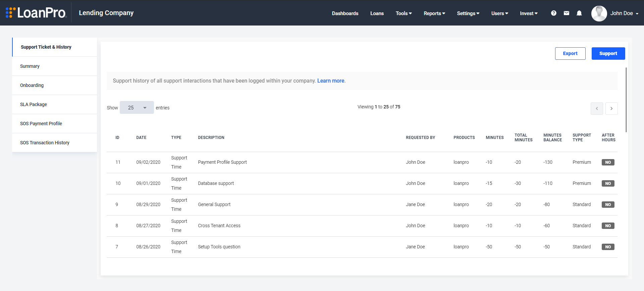The image size is (644, 291).
Task: Sort by the AFTER HOURS column header
Action: click(608, 138)
